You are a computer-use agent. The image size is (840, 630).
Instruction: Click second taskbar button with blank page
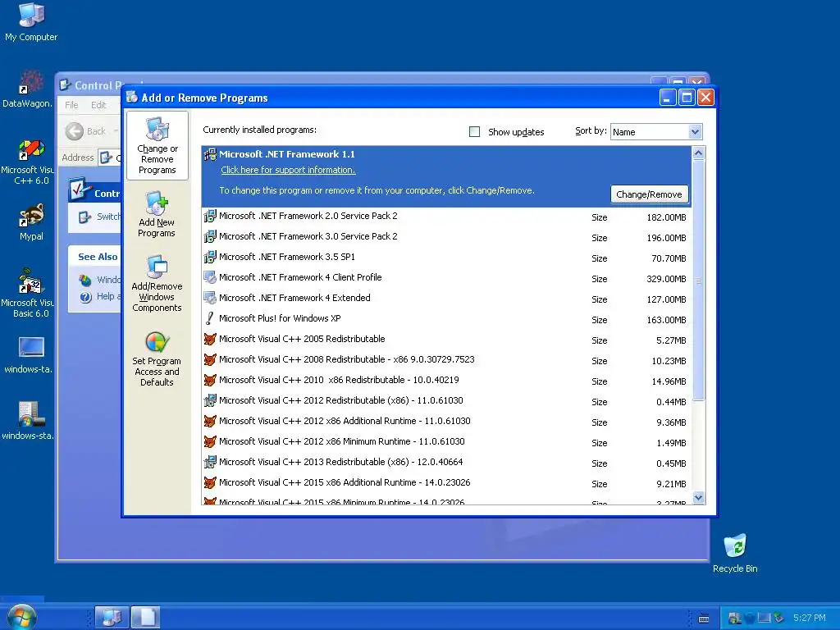146,617
